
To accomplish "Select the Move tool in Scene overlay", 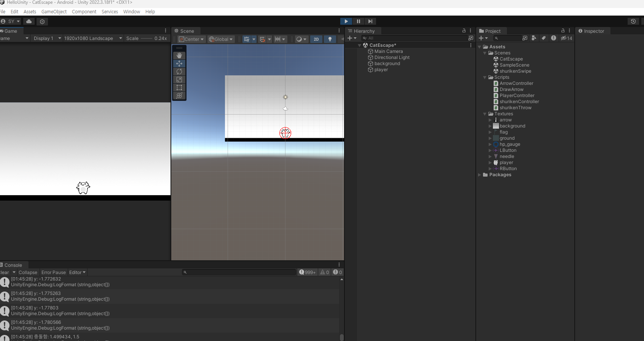I will tap(179, 64).
